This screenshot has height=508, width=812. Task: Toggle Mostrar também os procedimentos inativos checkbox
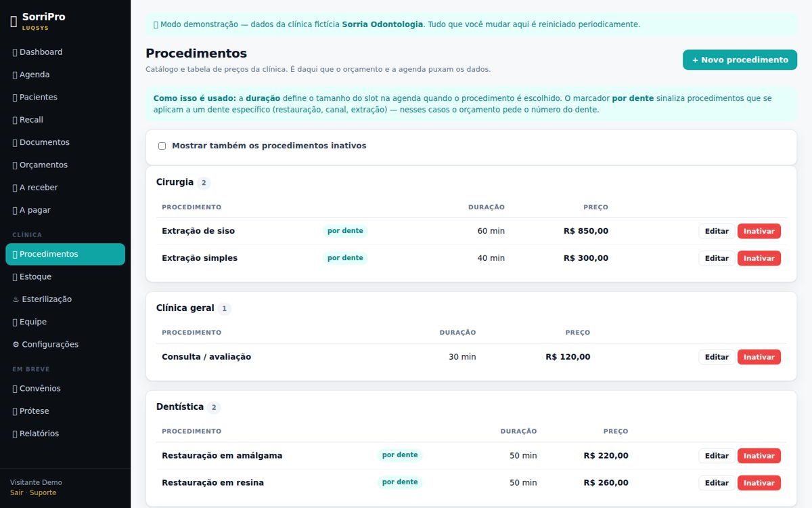tap(162, 146)
